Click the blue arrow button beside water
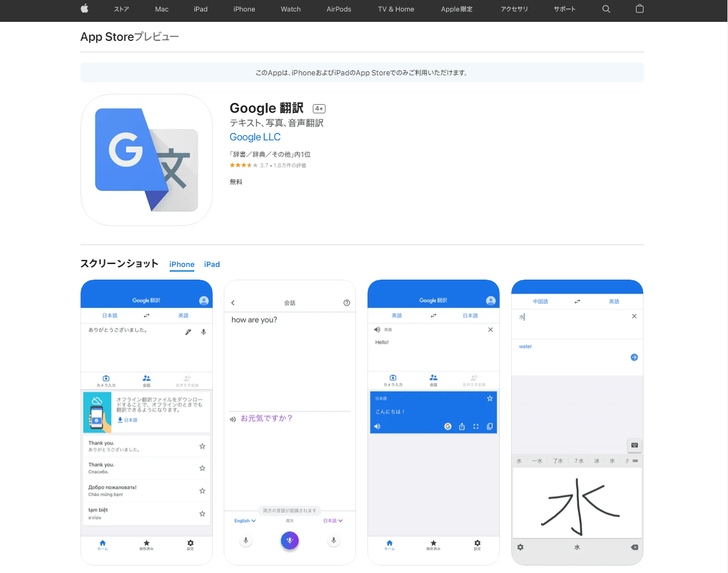 point(634,357)
